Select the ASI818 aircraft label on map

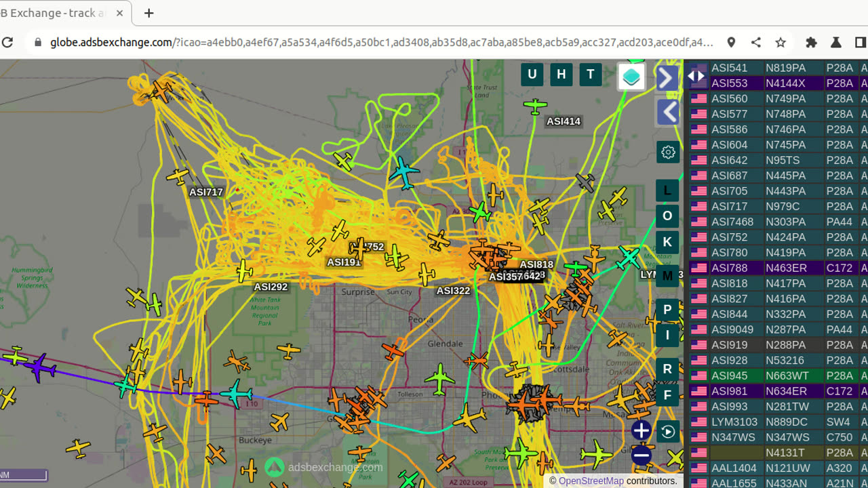[x=536, y=264]
